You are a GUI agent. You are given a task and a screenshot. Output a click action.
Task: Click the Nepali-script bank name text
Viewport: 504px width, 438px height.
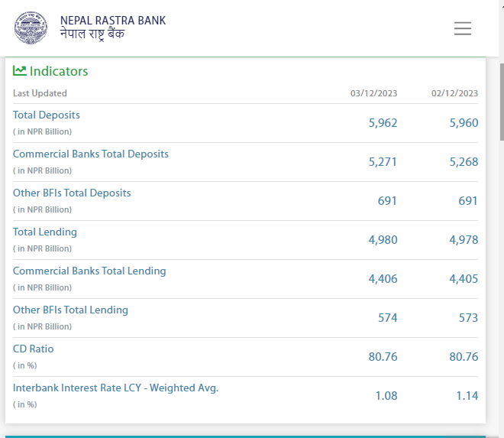pos(92,34)
